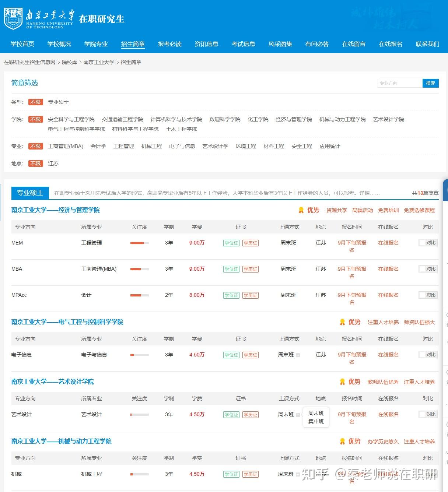Select 不限 for 地点 filter
Viewport: 448px width, 492px height.
(x=36, y=164)
